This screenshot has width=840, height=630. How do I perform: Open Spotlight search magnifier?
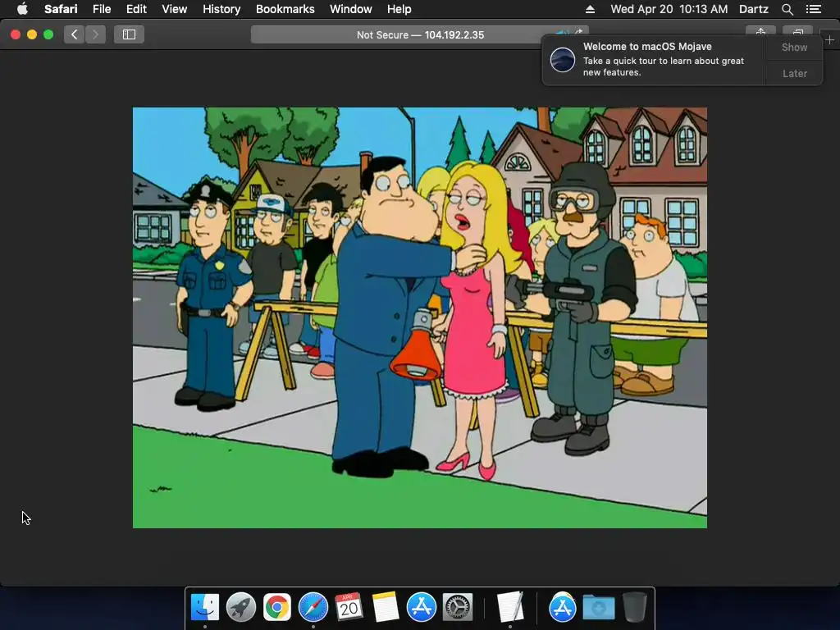click(x=787, y=9)
